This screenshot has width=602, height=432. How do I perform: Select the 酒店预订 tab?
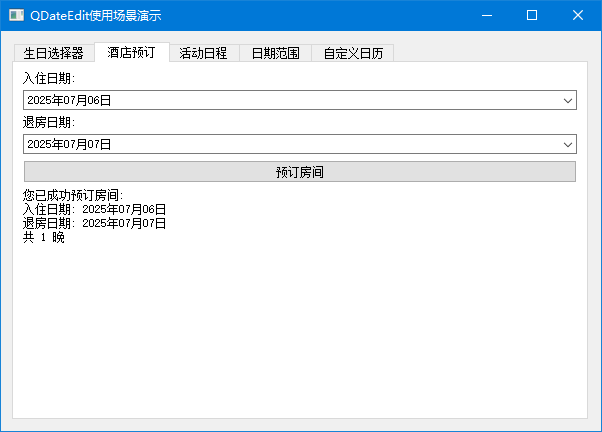tap(132, 52)
